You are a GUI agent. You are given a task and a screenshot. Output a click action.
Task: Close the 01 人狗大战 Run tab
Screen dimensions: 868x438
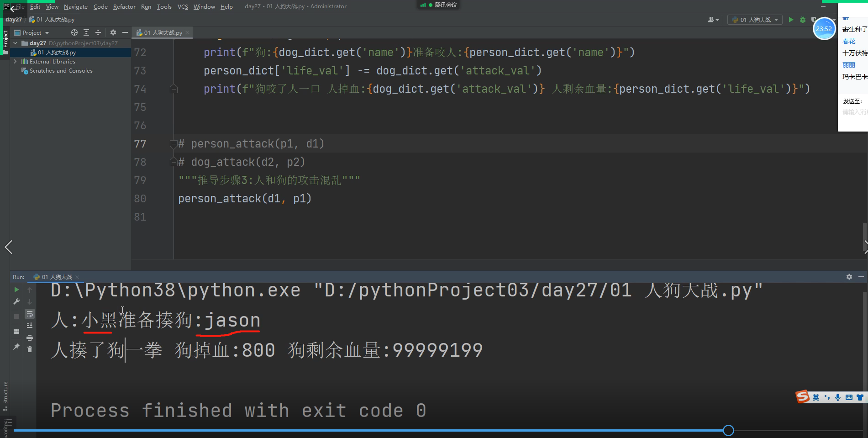tap(77, 277)
